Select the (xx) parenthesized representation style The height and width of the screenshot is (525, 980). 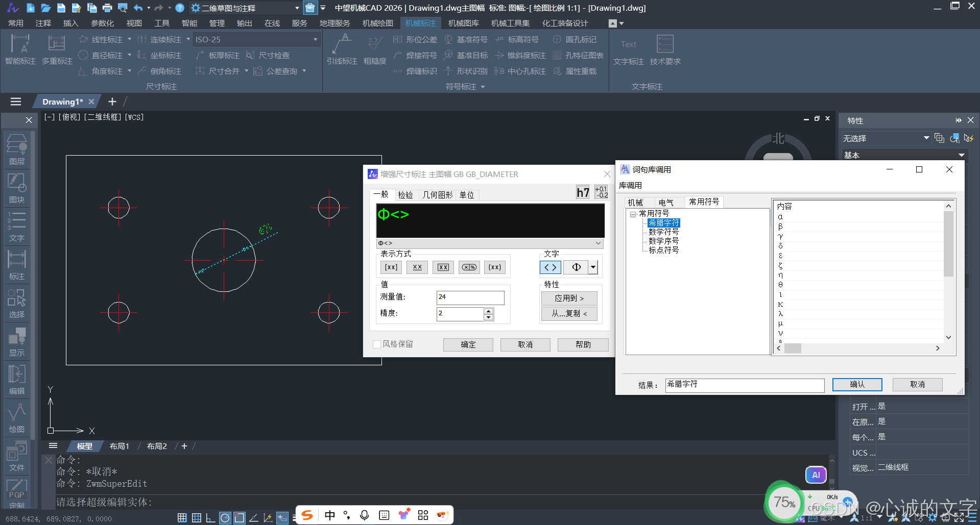pos(495,267)
